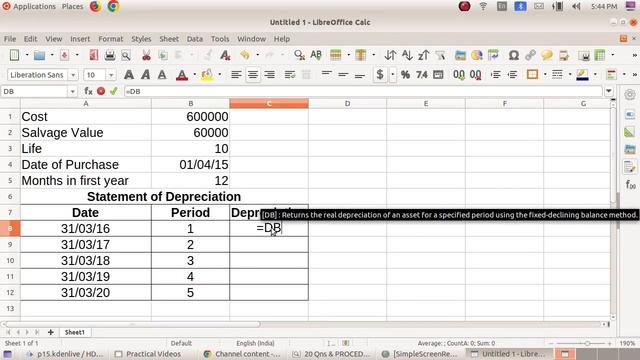This screenshot has width=640, height=360.
Task: Switch to p15.kdenlive taskbar window
Action: click(x=65, y=354)
